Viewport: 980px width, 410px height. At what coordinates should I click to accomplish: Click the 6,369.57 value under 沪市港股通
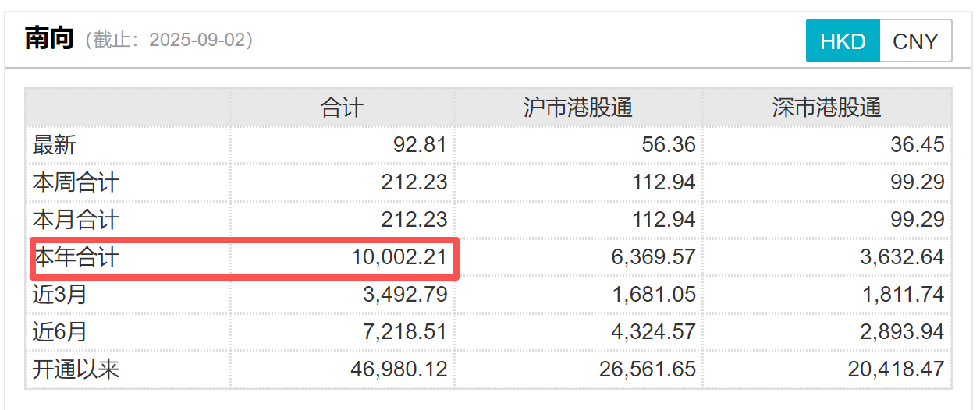pyautogui.click(x=648, y=257)
